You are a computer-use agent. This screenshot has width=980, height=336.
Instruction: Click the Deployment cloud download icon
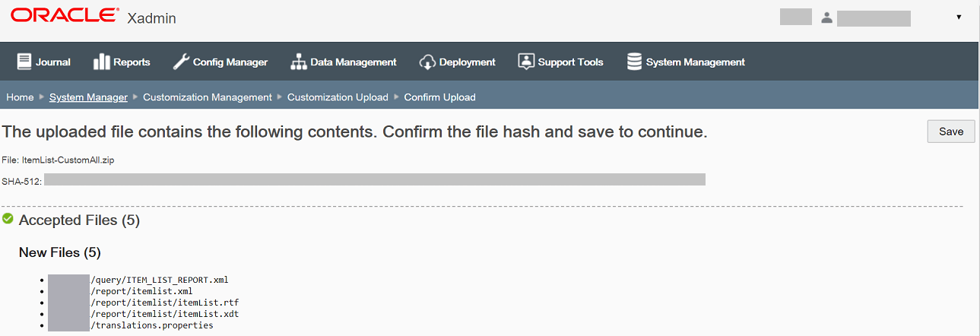pyautogui.click(x=427, y=62)
